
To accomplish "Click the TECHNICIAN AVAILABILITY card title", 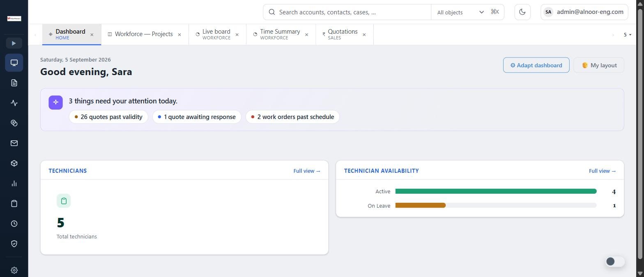I will 382,171.
